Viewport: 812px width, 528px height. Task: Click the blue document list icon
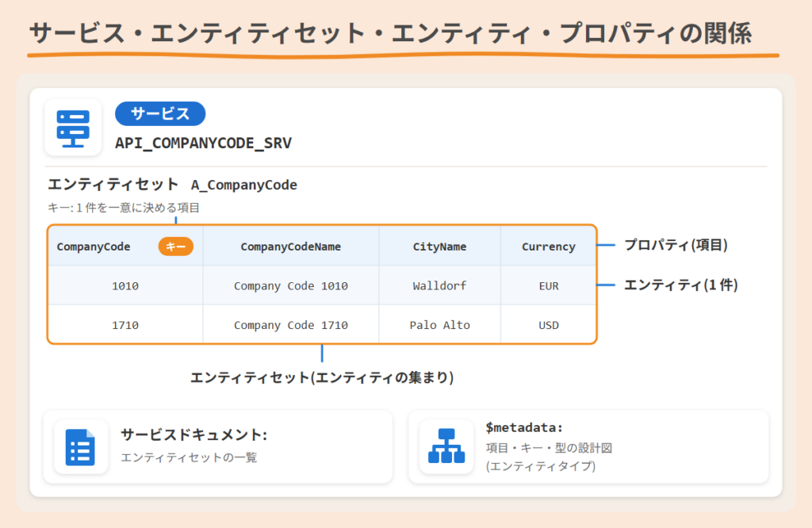80,447
